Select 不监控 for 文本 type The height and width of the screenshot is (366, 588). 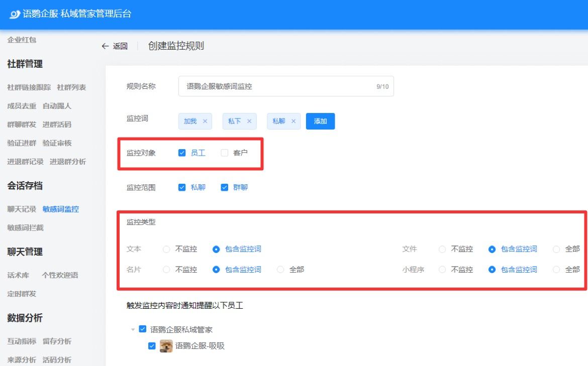pos(166,249)
